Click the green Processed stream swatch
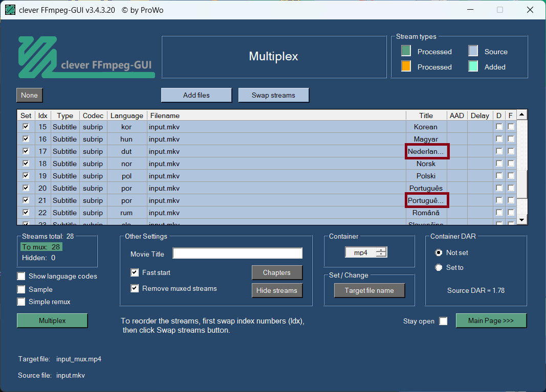The height and width of the screenshot is (392, 546). 406,51
